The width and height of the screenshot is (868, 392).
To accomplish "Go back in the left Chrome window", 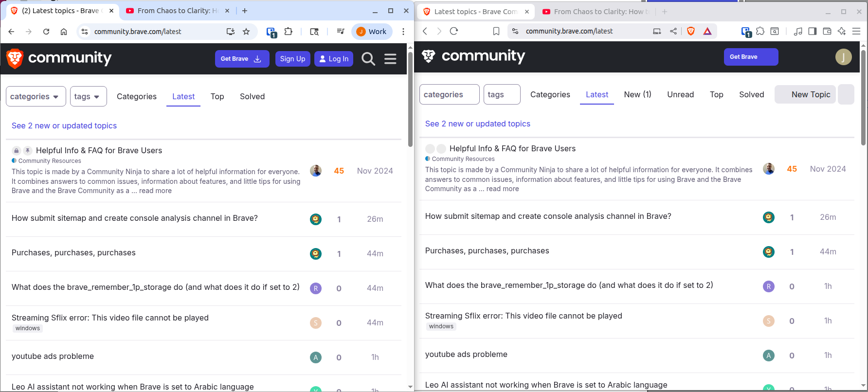I will click(11, 32).
